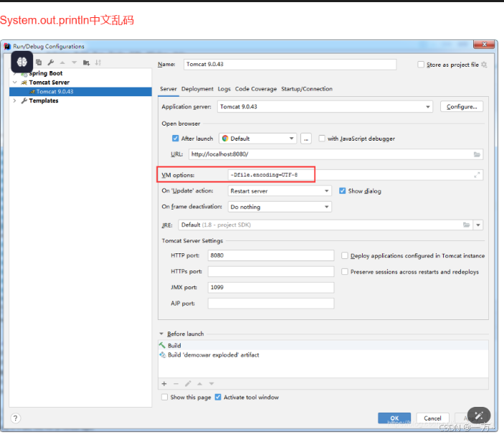Click the URL input field
The width and height of the screenshot is (504, 437).
coord(336,154)
